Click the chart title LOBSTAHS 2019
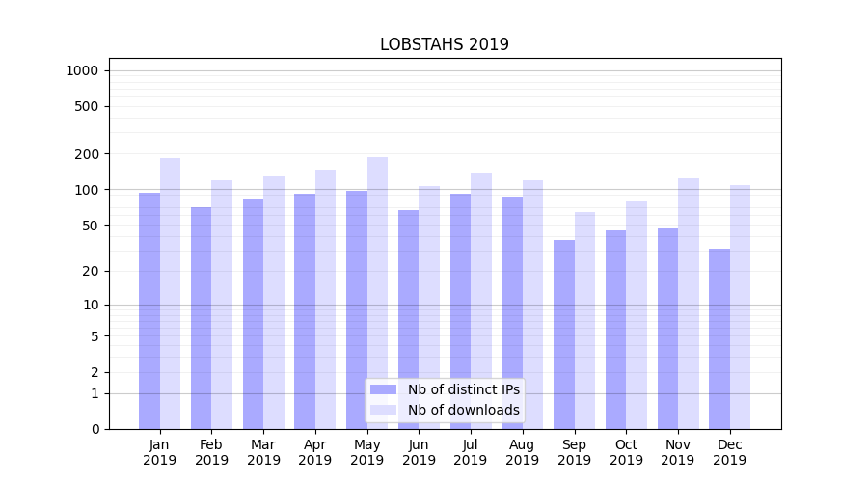 pos(444,44)
